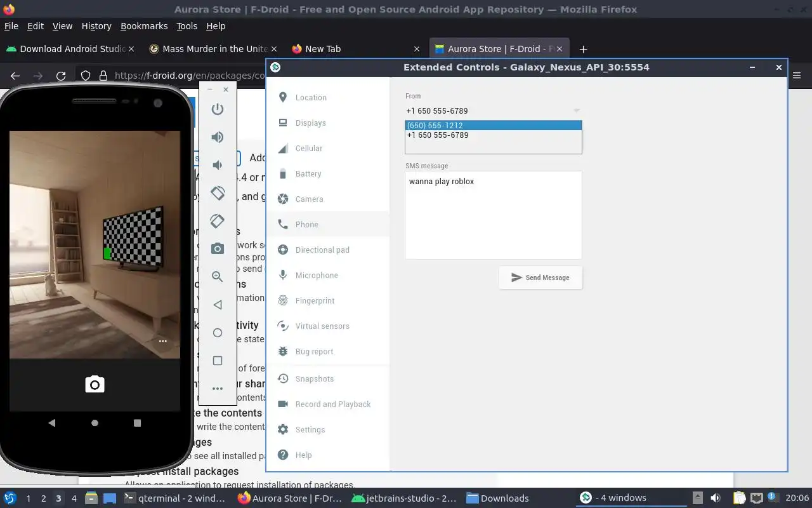Open Location in Extended Controls sidebar
The width and height of the screenshot is (812, 508).
click(x=327, y=97)
